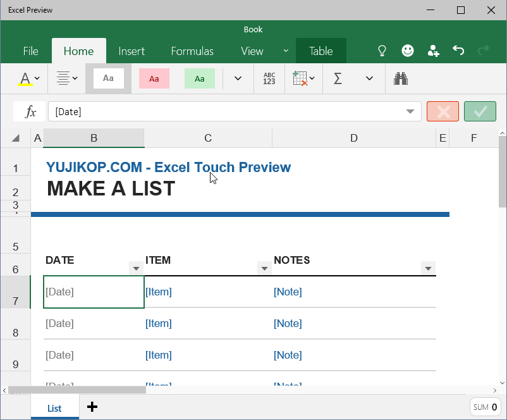The width and height of the screenshot is (507, 420).
Task: Expand the formula bar dropdown arrow
Action: 410,111
